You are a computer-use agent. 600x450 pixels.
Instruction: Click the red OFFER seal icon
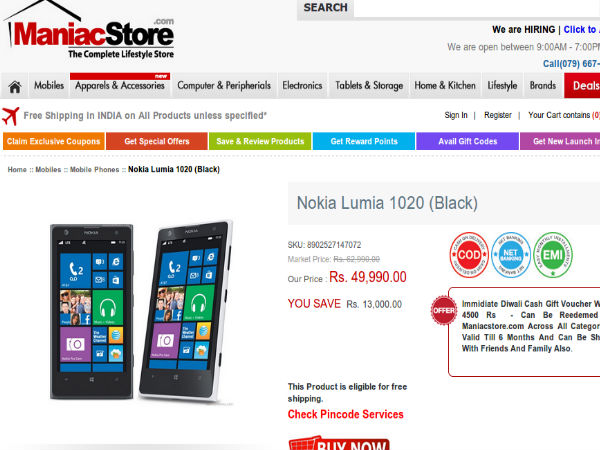(443, 310)
